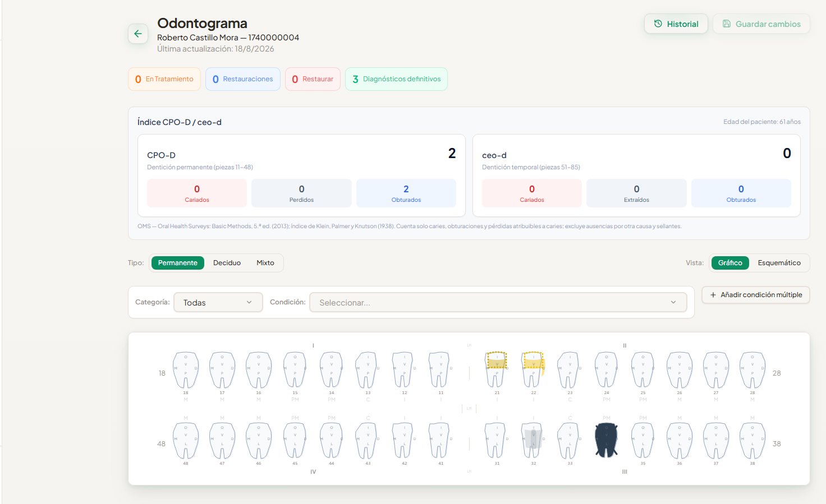
Task: Click the Restauraciones counter badge
Action: click(x=243, y=79)
